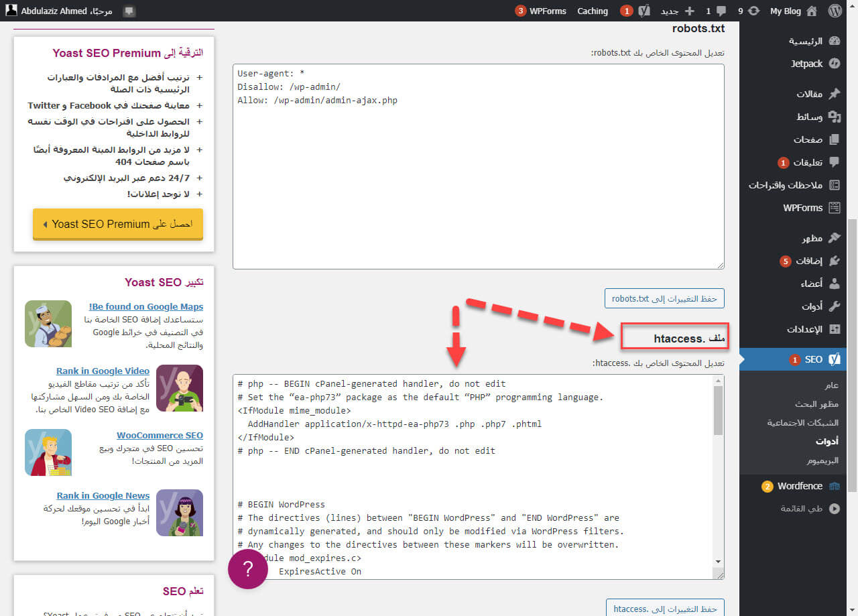Click the plus New content icon
The width and height of the screenshot is (858, 616).
[690, 11]
